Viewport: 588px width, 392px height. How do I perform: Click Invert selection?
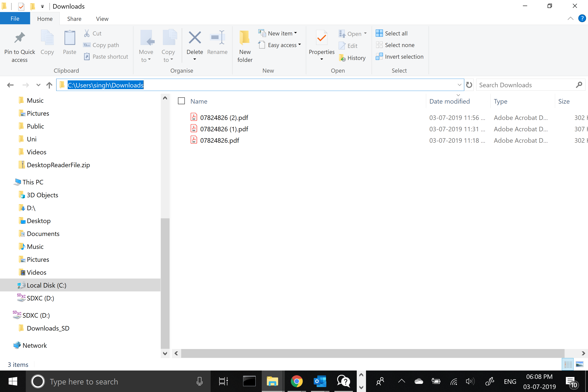pos(400,57)
